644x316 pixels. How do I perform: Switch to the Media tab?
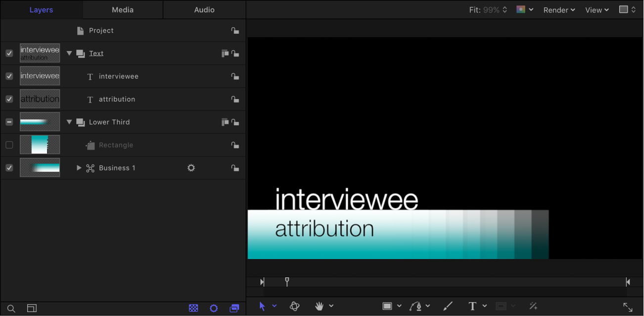(x=122, y=9)
